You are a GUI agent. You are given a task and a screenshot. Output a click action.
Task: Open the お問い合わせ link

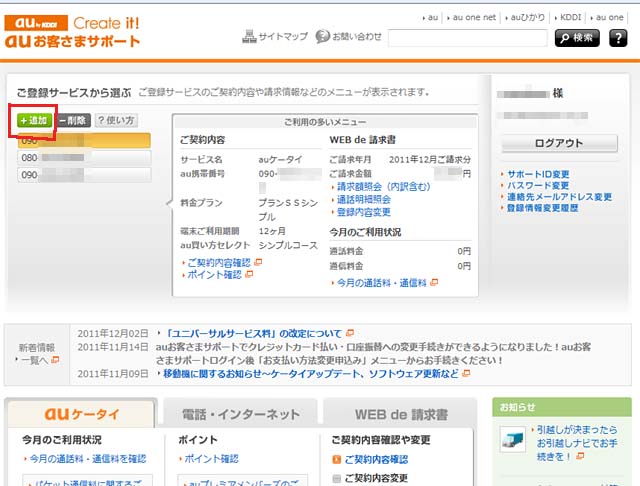[x=357, y=37]
